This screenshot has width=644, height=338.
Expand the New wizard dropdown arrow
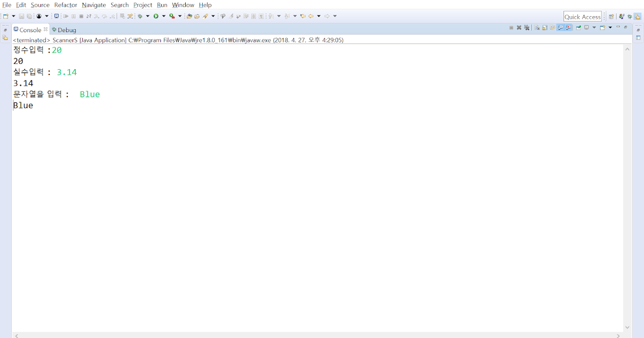[13, 16]
